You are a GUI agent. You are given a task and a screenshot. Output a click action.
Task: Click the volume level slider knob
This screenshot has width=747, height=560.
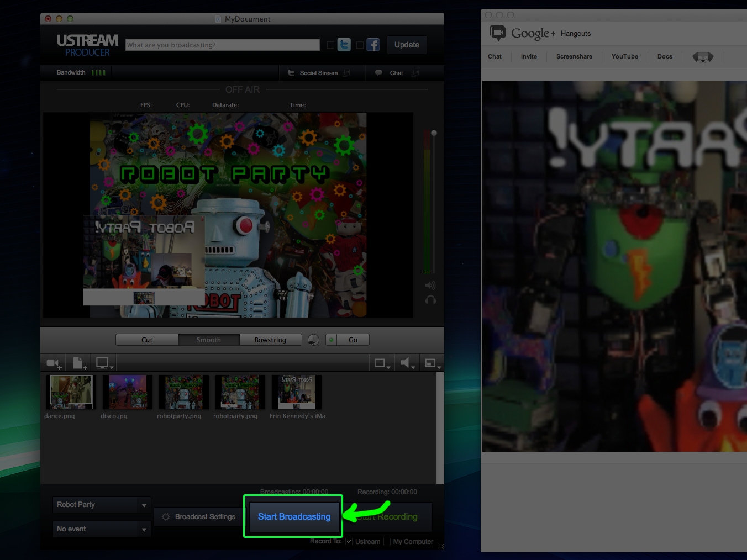pyautogui.click(x=434, y=133)
